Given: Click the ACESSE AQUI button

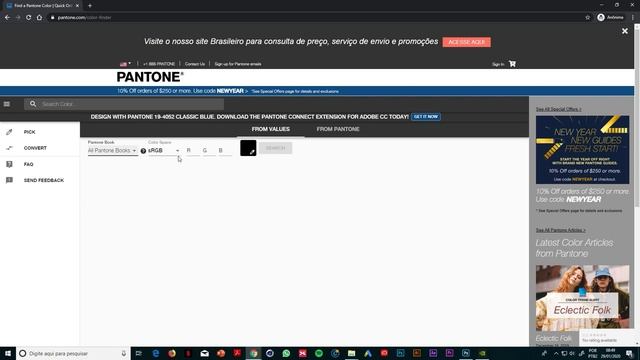Looking at the screenshot, I should coord(467,42).
